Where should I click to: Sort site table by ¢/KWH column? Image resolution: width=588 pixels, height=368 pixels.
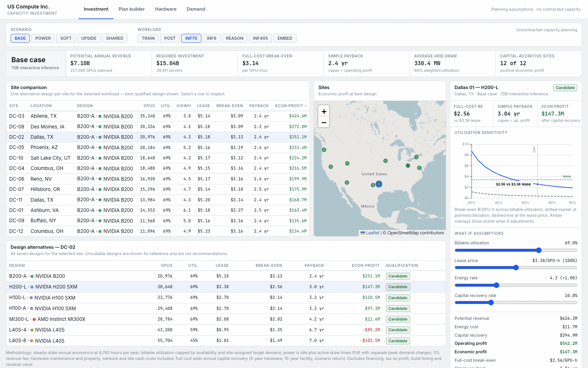click(183, 106)
